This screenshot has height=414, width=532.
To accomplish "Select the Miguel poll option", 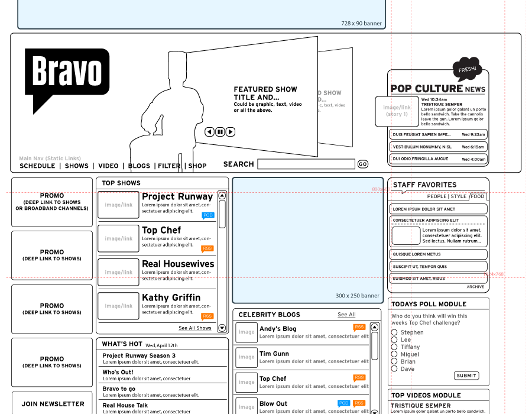I will (x=394, y=354).
